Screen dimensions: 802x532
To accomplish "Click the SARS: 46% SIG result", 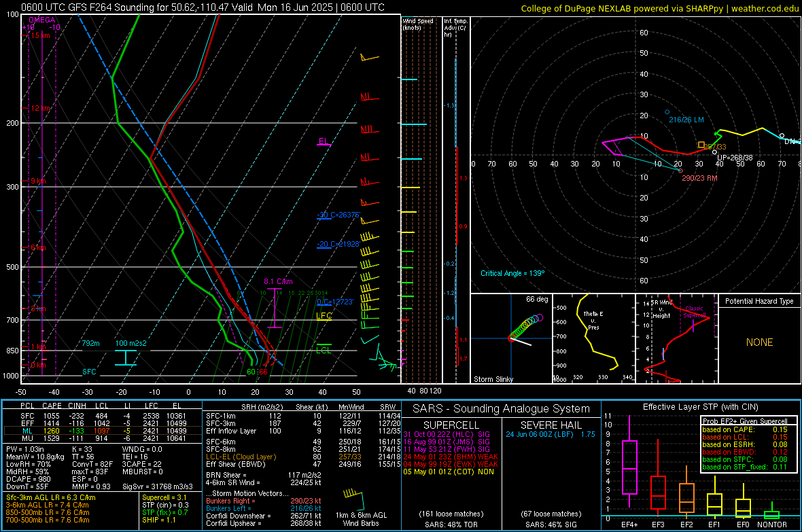I will point(551,525).
